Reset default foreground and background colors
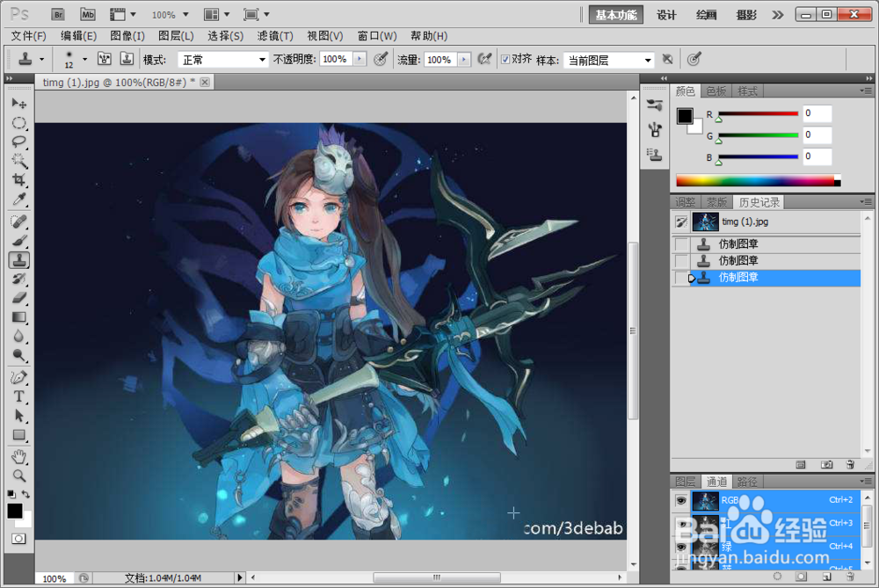 pos(11,494)
